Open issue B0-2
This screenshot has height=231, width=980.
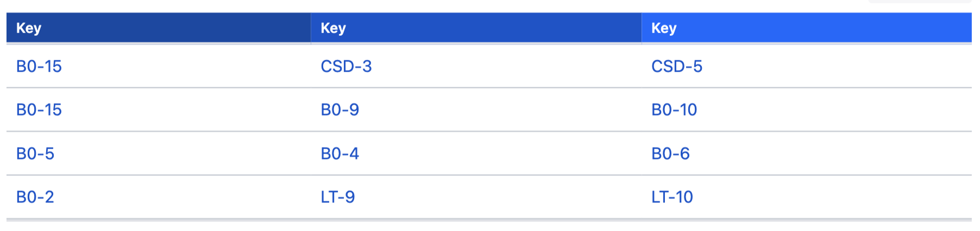35,197
